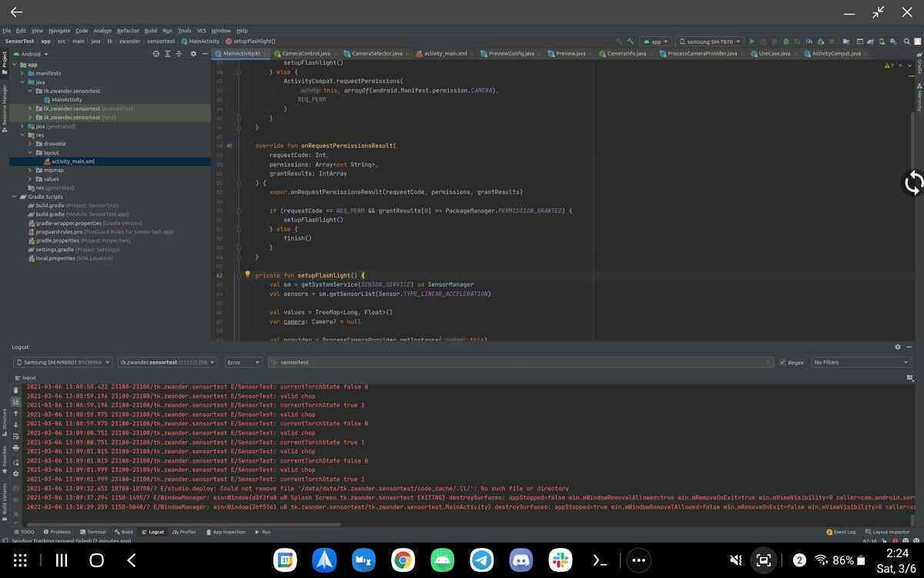
Task: Collapse all nodes in the Project panel
Action: pos(179,54)
